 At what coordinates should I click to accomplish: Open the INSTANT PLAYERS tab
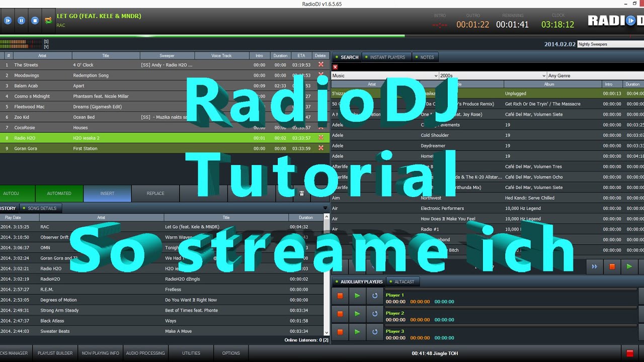tap(387, 57)
